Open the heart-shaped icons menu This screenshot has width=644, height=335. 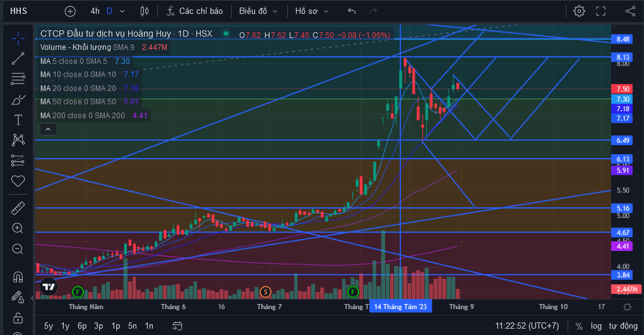pos(18,181)
